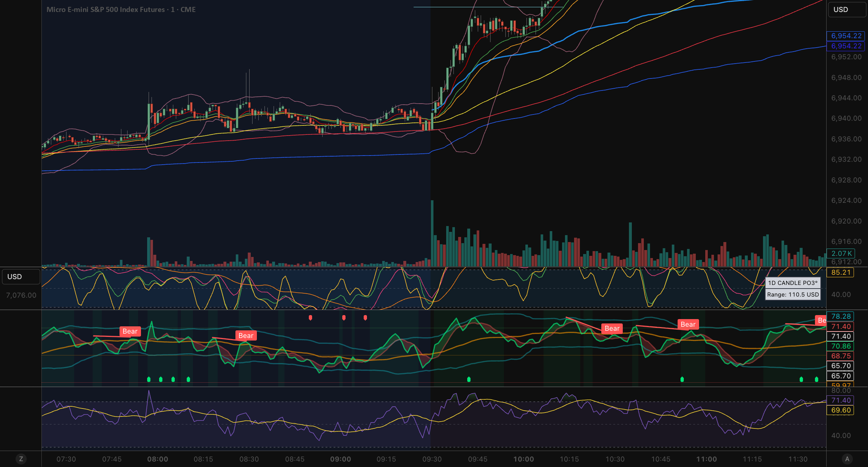The width and height of the screenshot is (868, 467).
Task: Click the green 70.86 value label
Action: 840,346
